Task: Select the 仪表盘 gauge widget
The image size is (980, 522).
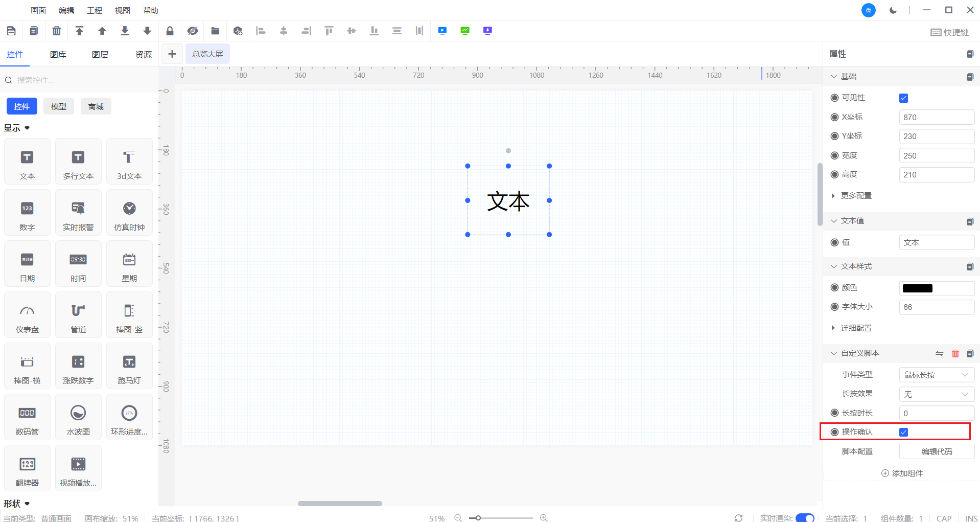Action: tap(27, 315)
